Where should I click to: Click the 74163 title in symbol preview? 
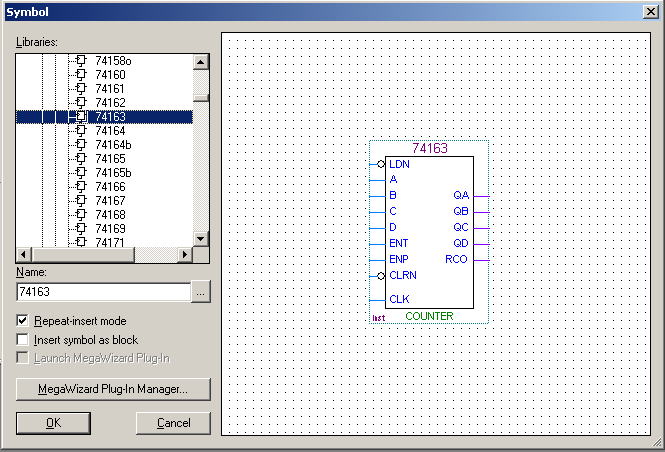(x=430, y=148)
